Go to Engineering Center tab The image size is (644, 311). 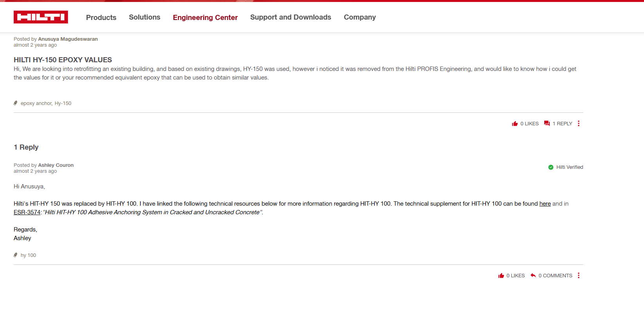click(205, 18)
